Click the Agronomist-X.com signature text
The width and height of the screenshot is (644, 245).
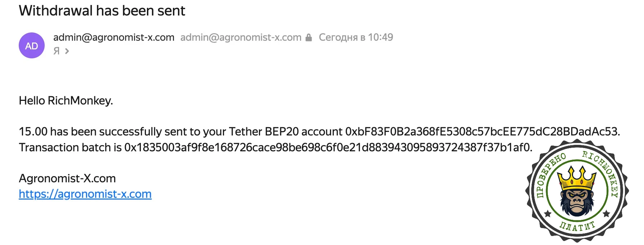67,179
